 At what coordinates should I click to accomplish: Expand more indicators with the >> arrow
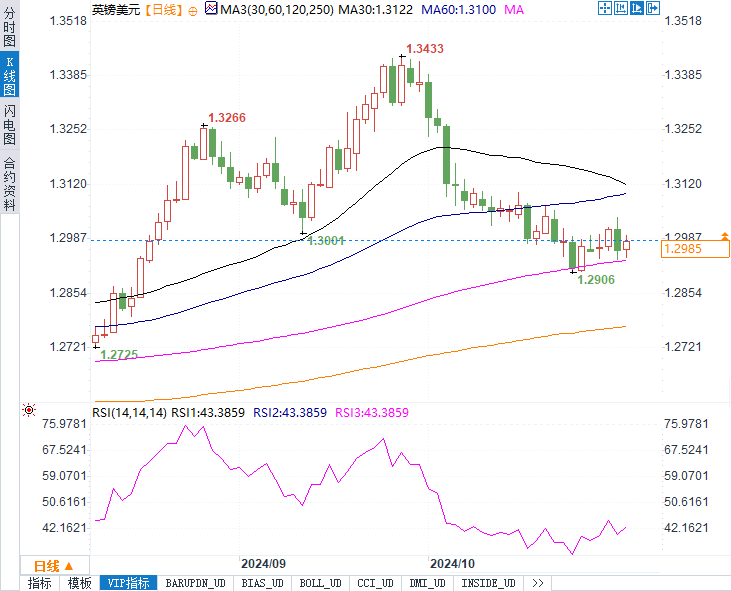click(538, 583)
